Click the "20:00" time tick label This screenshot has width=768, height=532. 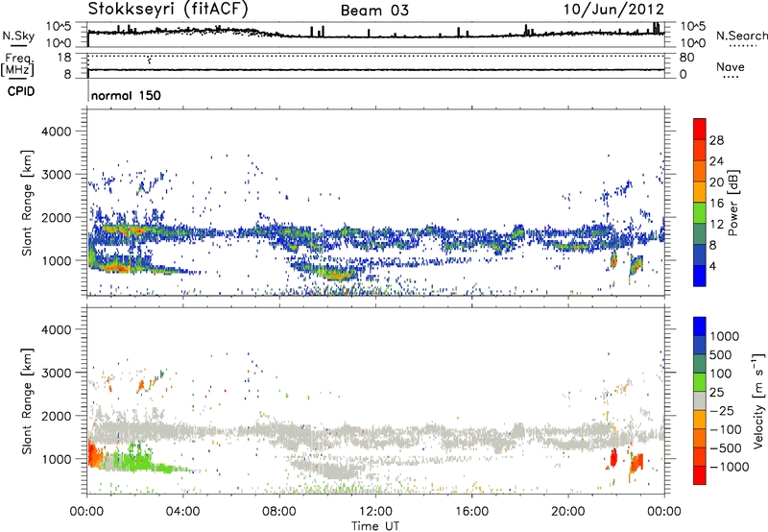567,512
